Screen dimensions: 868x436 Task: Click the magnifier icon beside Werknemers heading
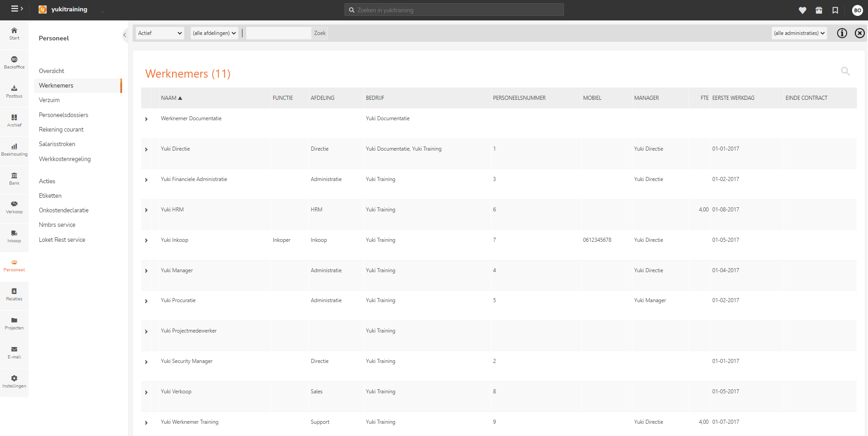pos(845,71)
